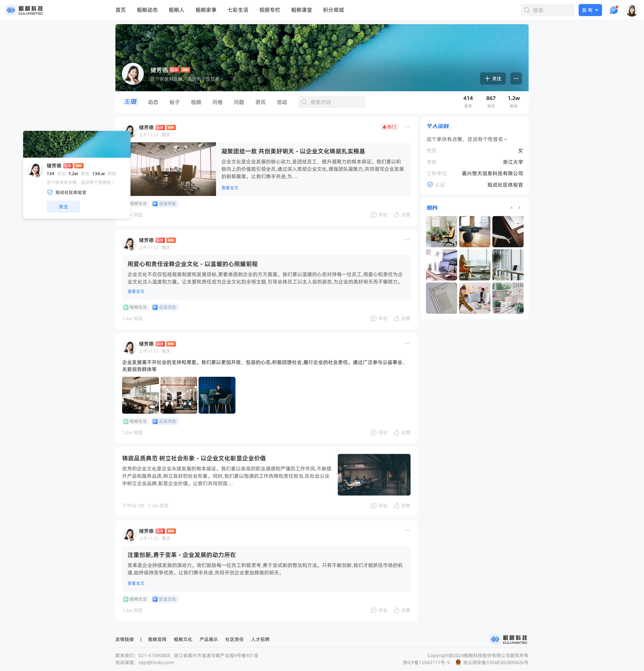The width and height of the screenshot is (644, 671).
Task: Click the 粗粮科技 logo in the header
Action: click(24, 10)
